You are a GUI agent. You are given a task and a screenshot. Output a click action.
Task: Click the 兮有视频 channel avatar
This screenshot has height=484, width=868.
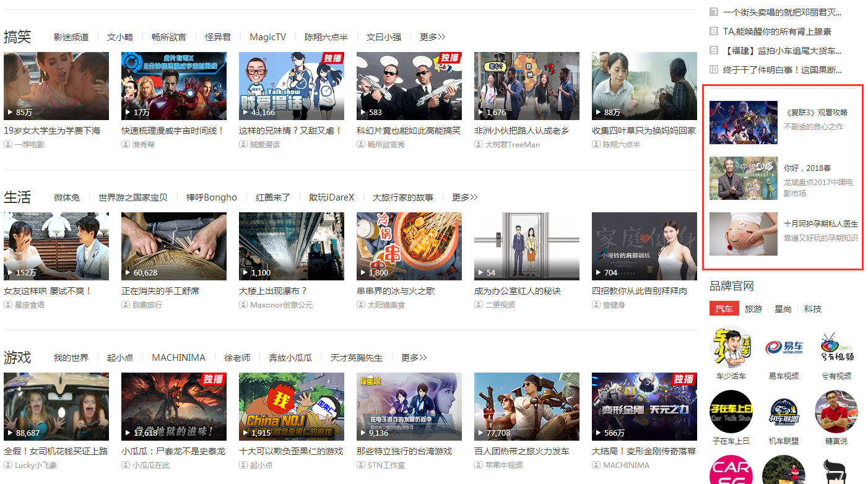(836, 347)
